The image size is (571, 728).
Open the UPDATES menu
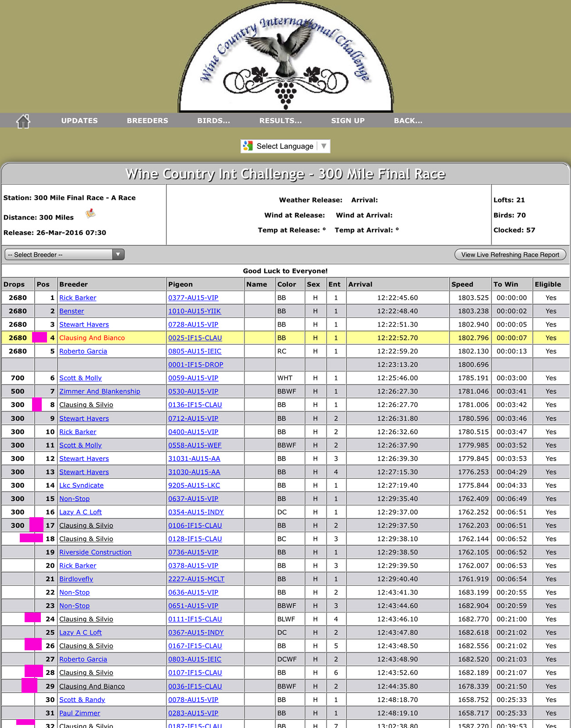point(80,121)
